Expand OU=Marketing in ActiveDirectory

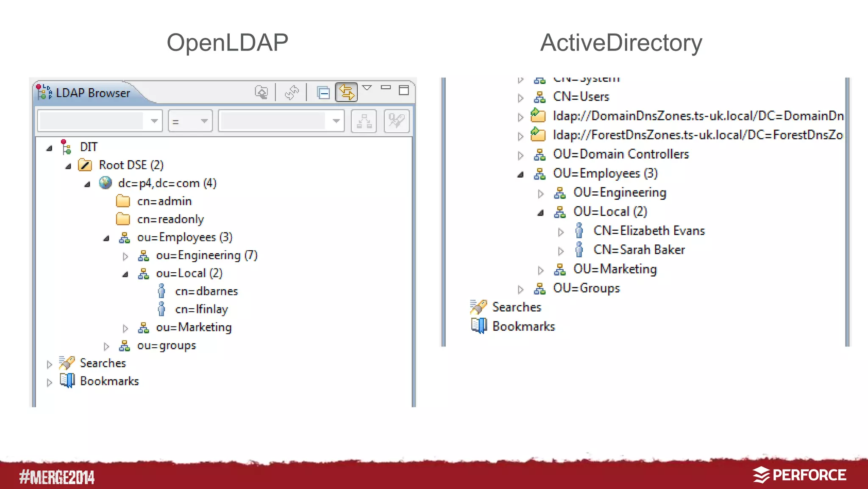pos(540,270)
